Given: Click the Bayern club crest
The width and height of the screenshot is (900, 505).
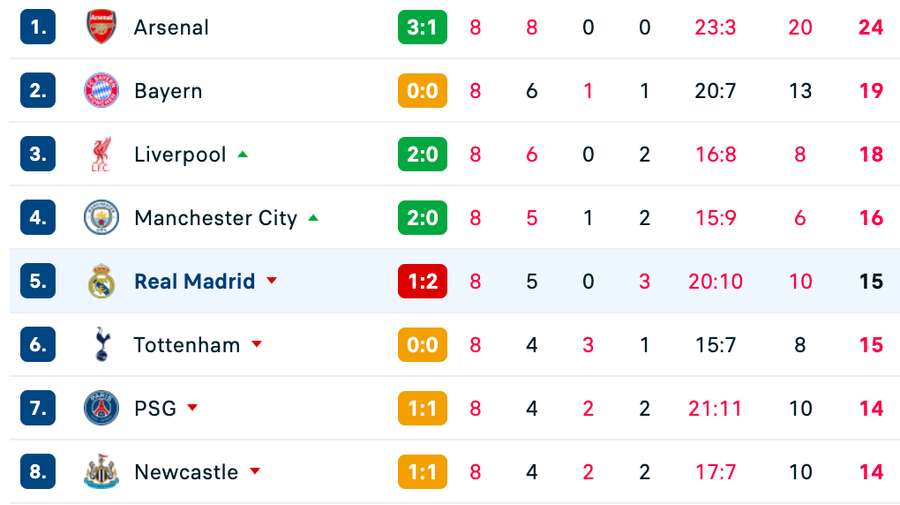Looking at the screenshot, I should (x=101, y=91).
